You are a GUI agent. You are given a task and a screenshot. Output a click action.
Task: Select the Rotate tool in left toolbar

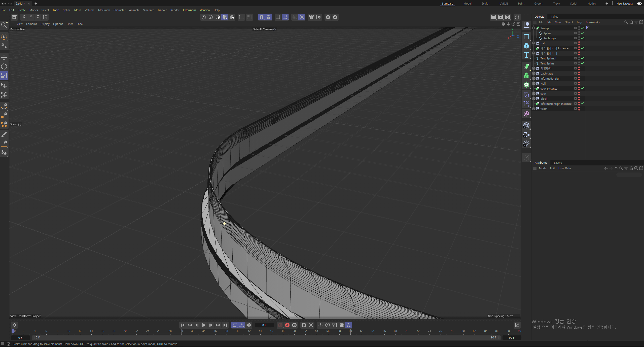[4, 66]
